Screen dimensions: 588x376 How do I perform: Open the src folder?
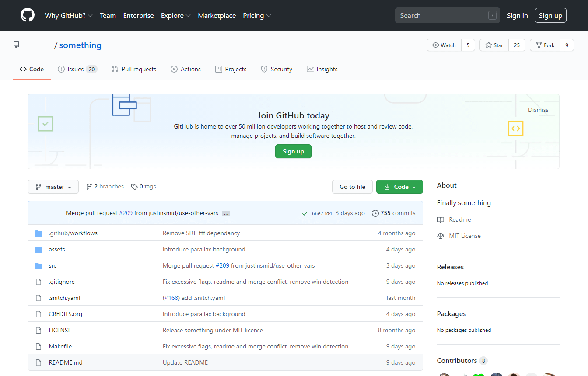(x=52, y=265)
